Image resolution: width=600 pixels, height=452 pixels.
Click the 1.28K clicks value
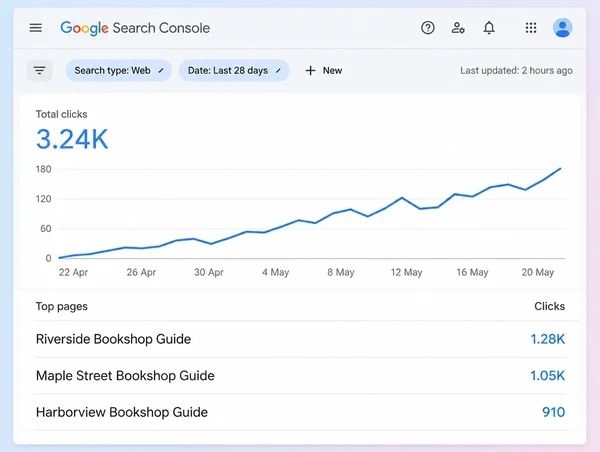pyautogui.click(x=548, y=339)
